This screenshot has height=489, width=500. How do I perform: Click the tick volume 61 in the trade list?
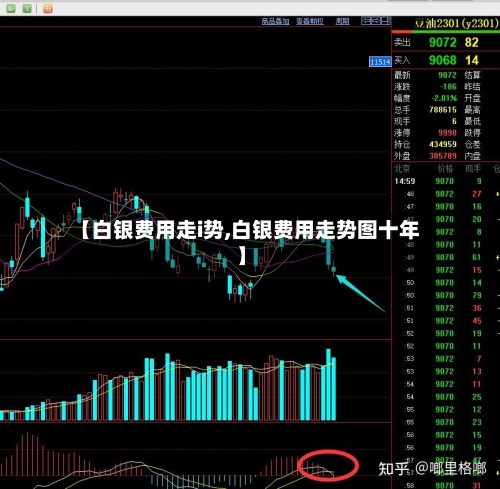coord(477,257)
